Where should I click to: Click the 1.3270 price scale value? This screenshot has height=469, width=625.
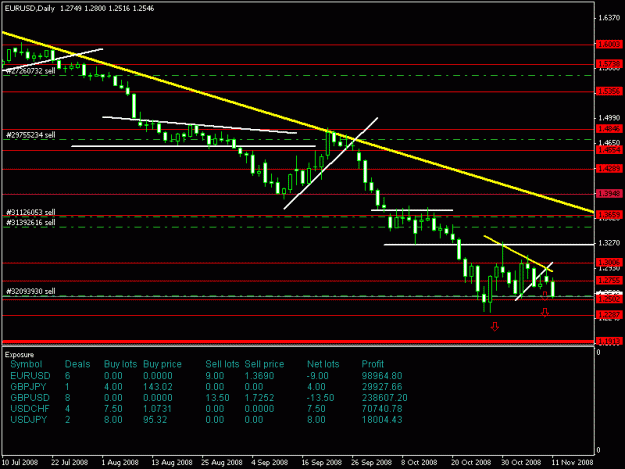pyautogui.click(x=609, y=243)
